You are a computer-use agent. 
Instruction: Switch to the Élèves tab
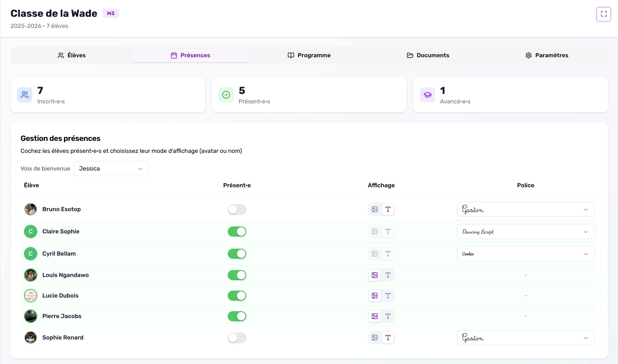tap(71, 55)
